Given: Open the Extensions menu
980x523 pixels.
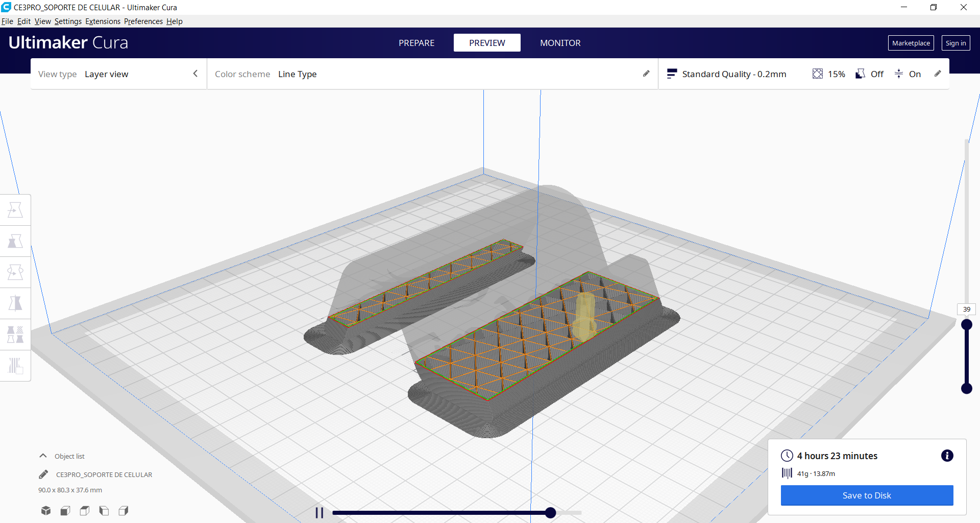Looking at the screenshot, I should pyautogui.click(x=103, y=21).
